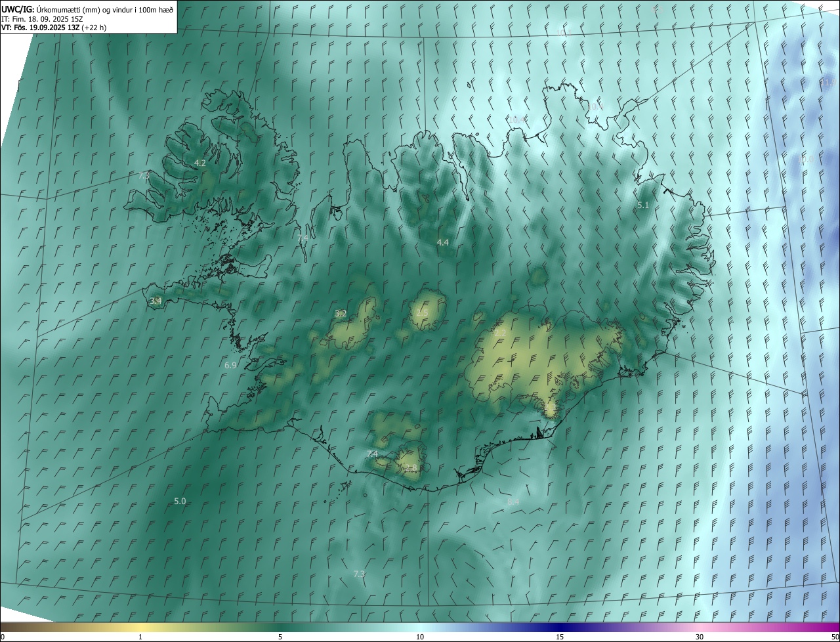Click the 8.4 value south of the coast
The image size is (840, 642).
513,502
